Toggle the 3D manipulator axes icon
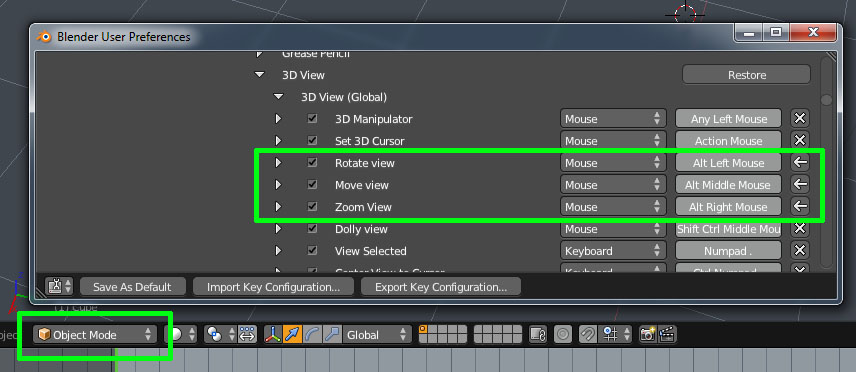This screenshot has height=372, width=856. pos(273,334)
